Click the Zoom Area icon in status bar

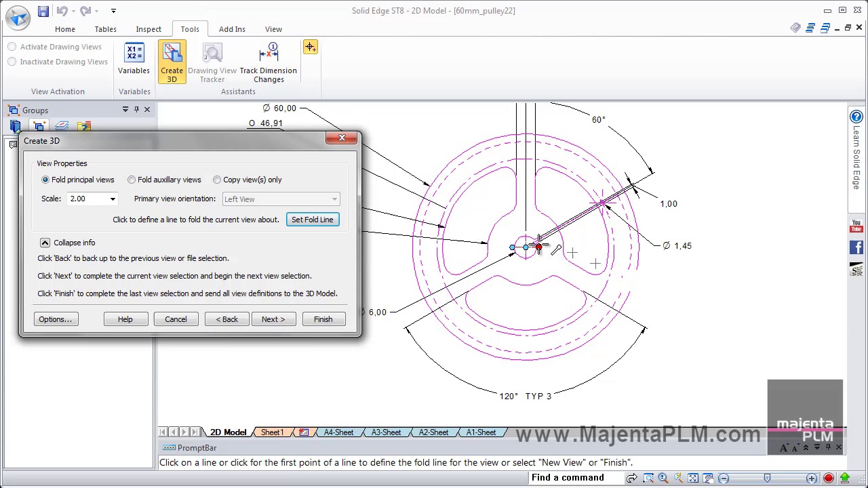click(x=648, y=479)
